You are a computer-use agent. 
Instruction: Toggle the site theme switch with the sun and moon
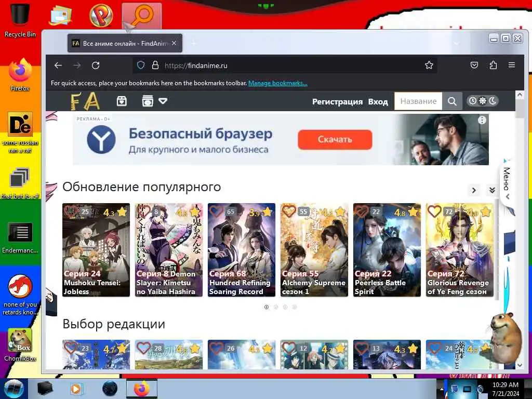click(482, 101)
